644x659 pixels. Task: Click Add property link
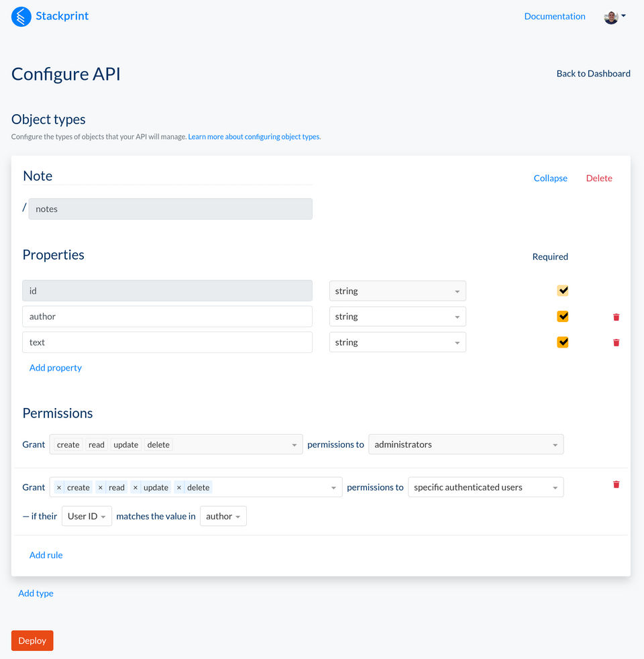click(56, 368)
